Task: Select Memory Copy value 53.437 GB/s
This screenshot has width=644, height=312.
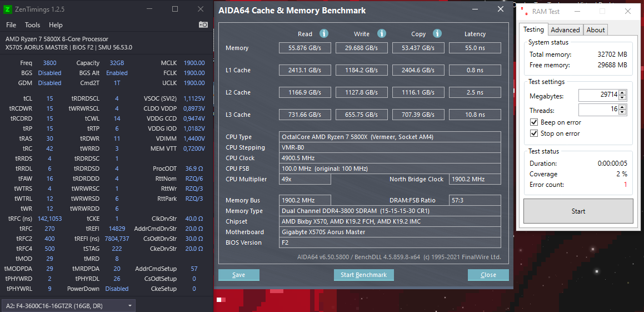Action: pos(418,48)
